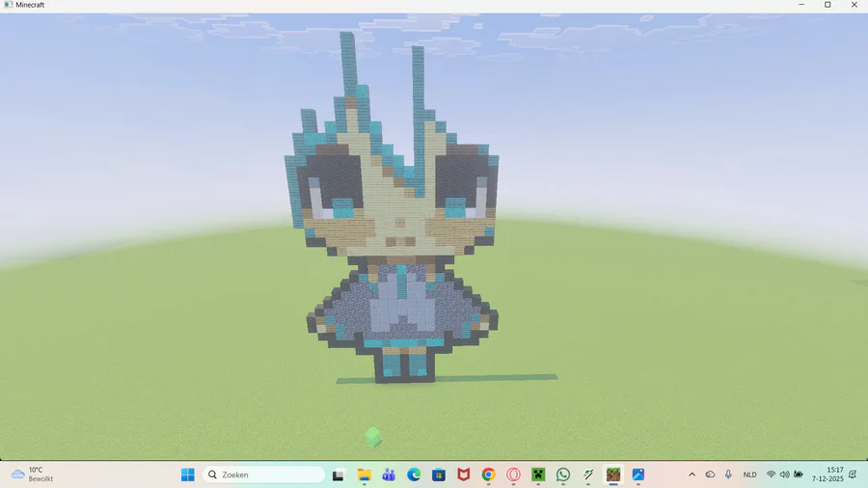Viewport: 868px width, 488px height.
Task: Open the Wi-Fi network settings icon
Action: tap(771, 474)
